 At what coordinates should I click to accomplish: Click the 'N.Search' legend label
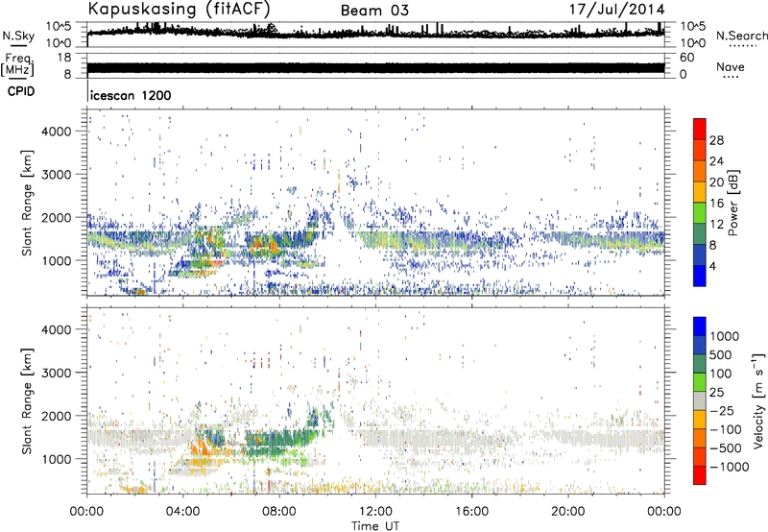point(742,36)
